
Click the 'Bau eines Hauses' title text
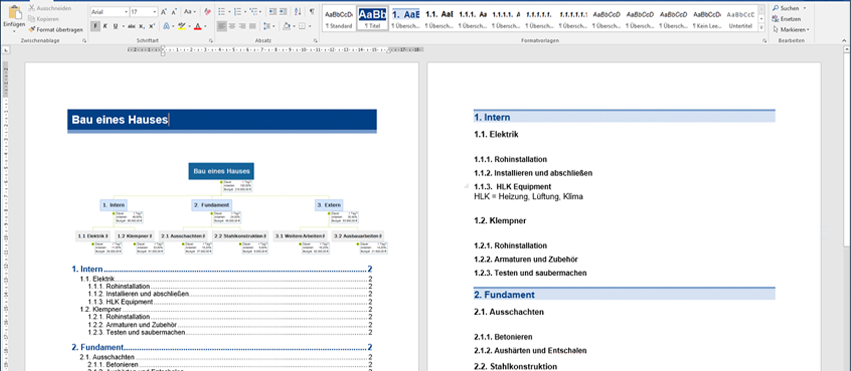click(120, 120)
